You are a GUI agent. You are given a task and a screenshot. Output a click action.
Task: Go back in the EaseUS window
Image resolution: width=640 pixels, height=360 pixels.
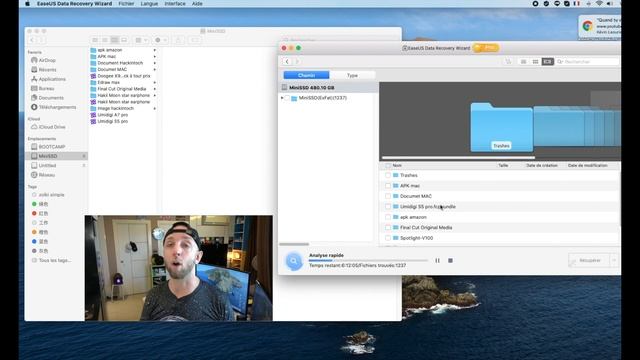[x=287, y=62]
